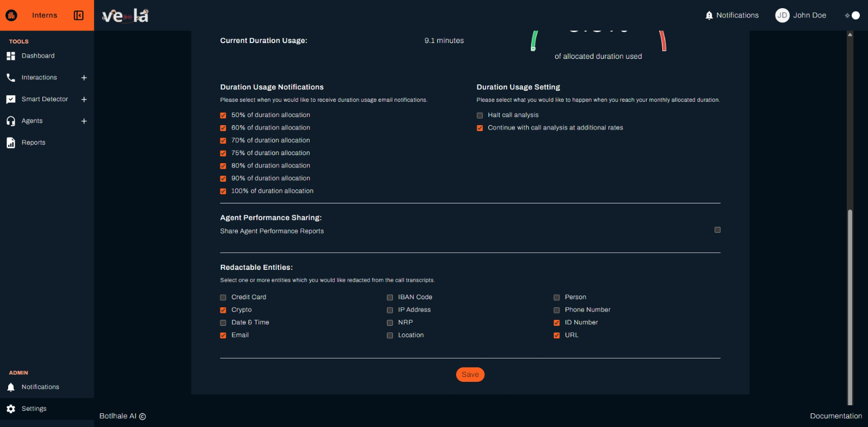Uncheck 60% of duration allocation

coord(223,128)
